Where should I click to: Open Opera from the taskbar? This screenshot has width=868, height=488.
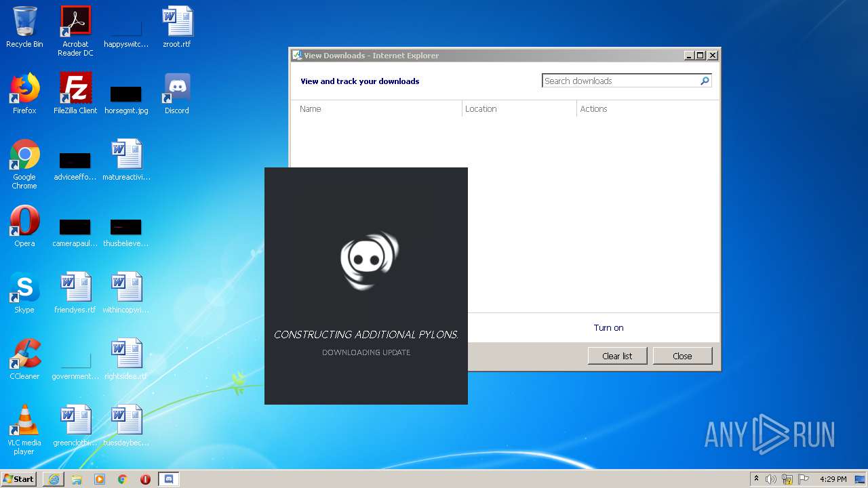pyautogui.click(x=145, y=479)
